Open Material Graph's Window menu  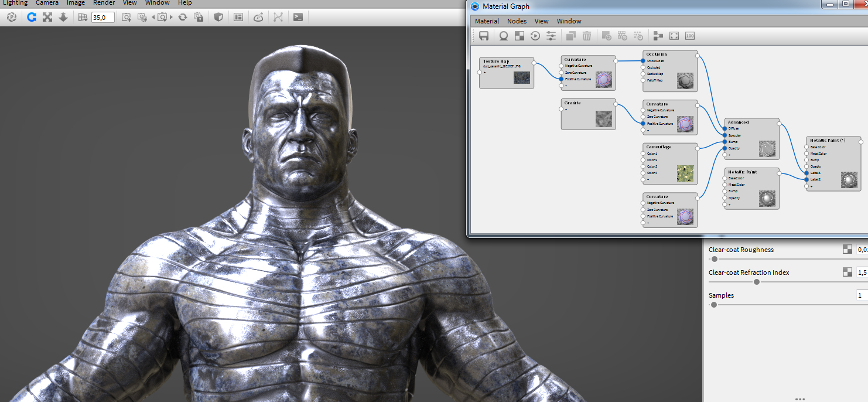pos(569,21)
